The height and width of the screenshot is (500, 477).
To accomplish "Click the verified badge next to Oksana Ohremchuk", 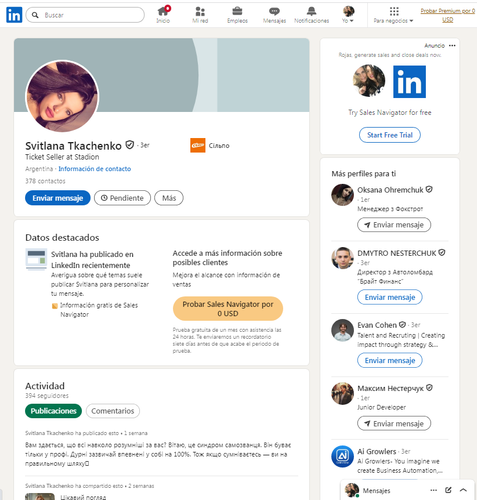I will pos(429,189).
